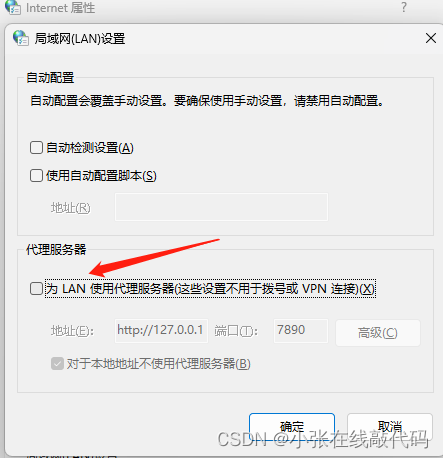Click the 端口(T): label text
This screenshot has height=458, width=443.
coord(236,331)
